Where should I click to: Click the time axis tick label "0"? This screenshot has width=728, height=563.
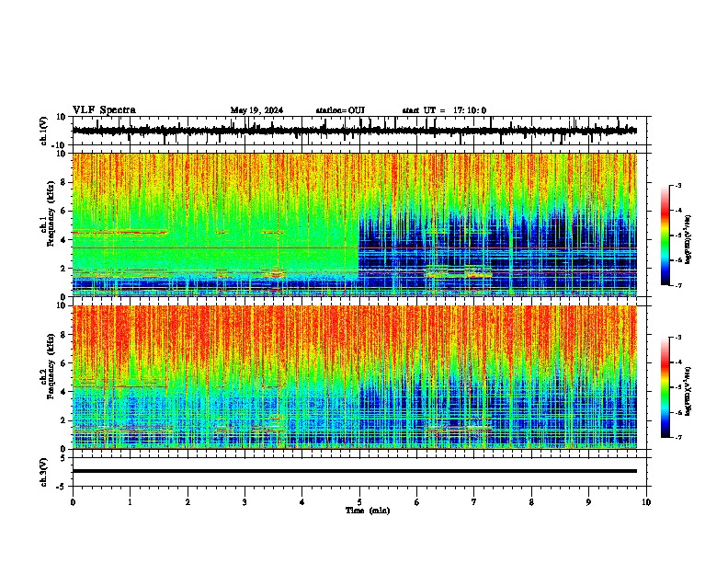point(73,502)
